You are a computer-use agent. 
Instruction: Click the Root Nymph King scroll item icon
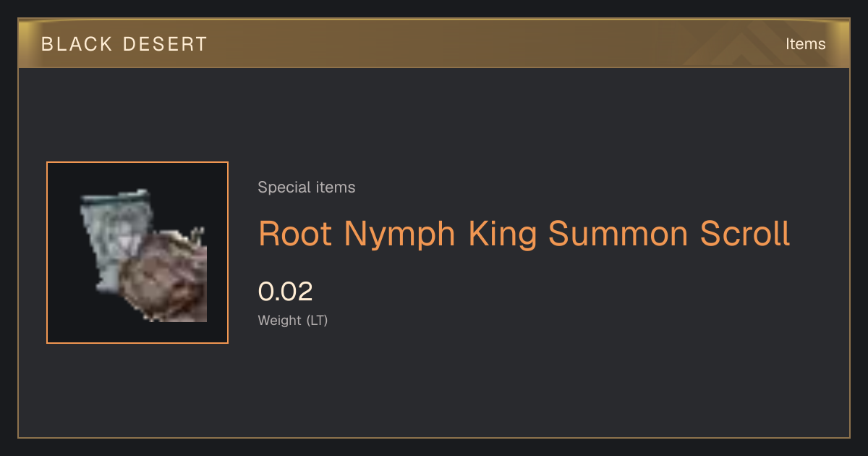[143, 256]
